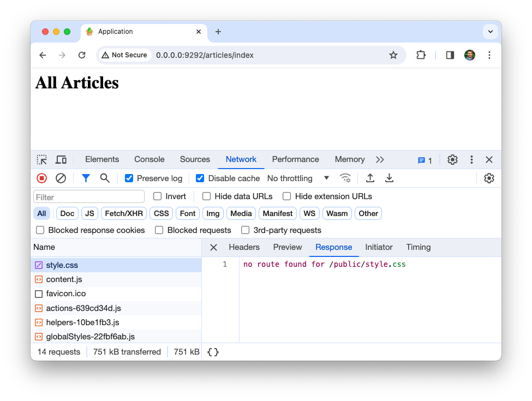The width and height of the screenshot is (532, 401).
Task: Click the stop recording network log icon
Action: [42, 178]
